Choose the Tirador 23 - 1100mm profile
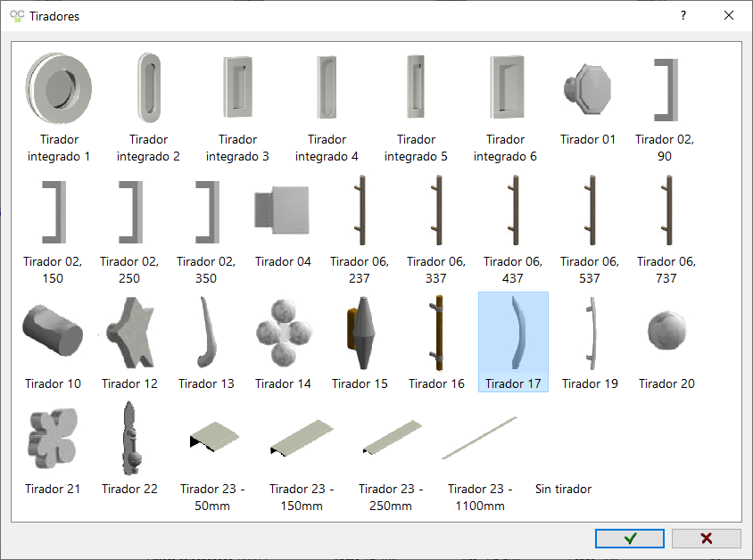The image size is (753, 560). [480, 456]
